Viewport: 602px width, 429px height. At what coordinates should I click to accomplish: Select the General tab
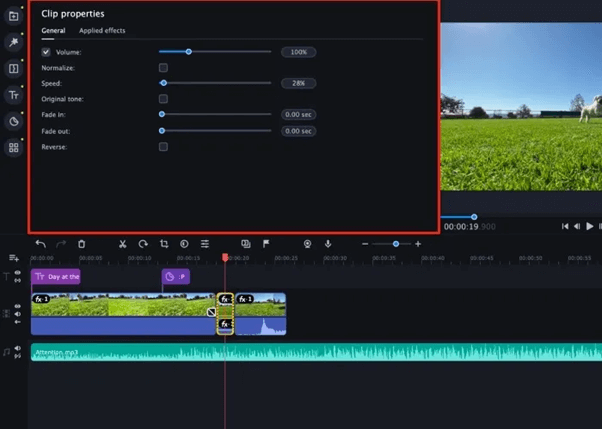(x=53, y=31)
